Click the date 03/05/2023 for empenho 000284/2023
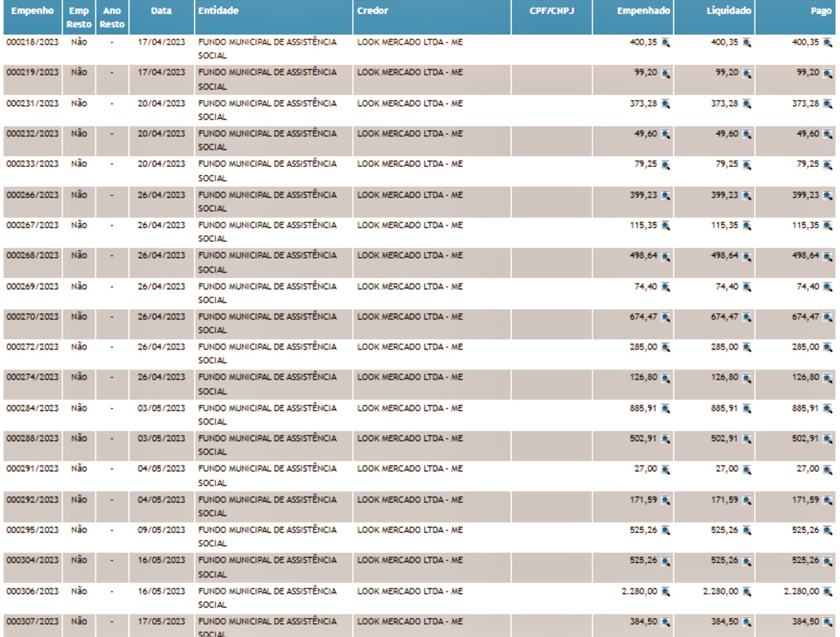The width and height of the screenshot is (840, 637). tap(161, 408)
